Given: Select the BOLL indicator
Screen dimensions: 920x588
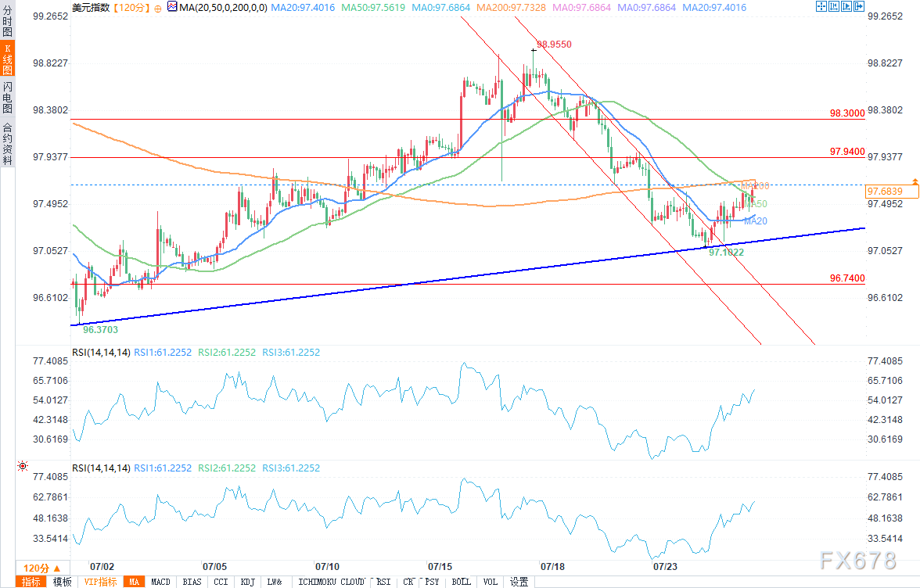Looking at the screenshot, I should 462,582.
